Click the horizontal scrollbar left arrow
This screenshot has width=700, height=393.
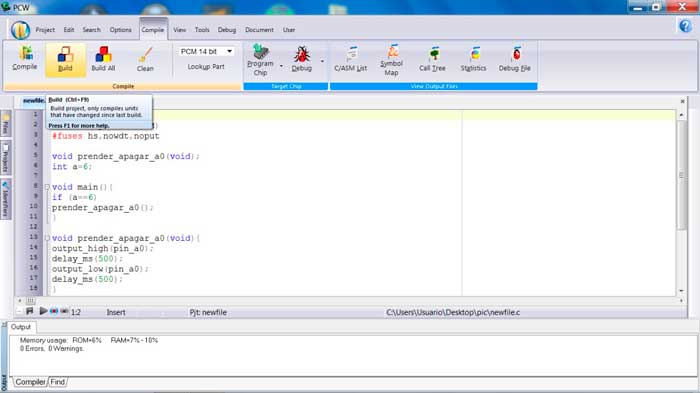[20, 301]
